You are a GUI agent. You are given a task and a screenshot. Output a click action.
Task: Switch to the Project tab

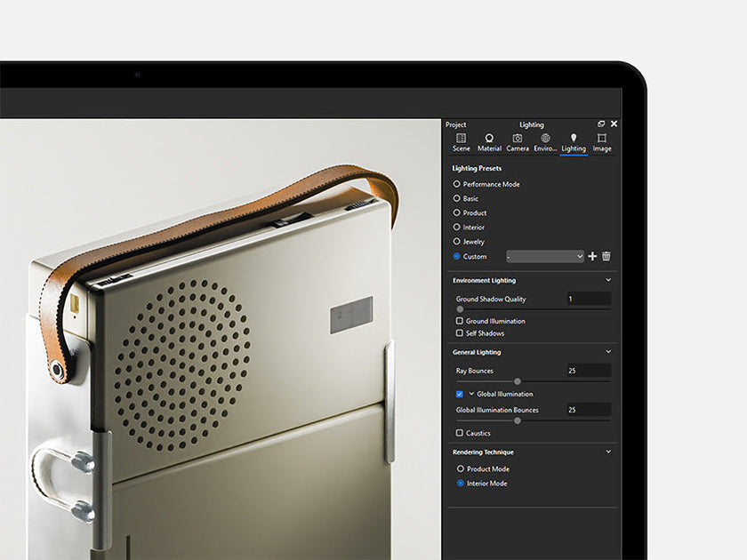point(457,124)
